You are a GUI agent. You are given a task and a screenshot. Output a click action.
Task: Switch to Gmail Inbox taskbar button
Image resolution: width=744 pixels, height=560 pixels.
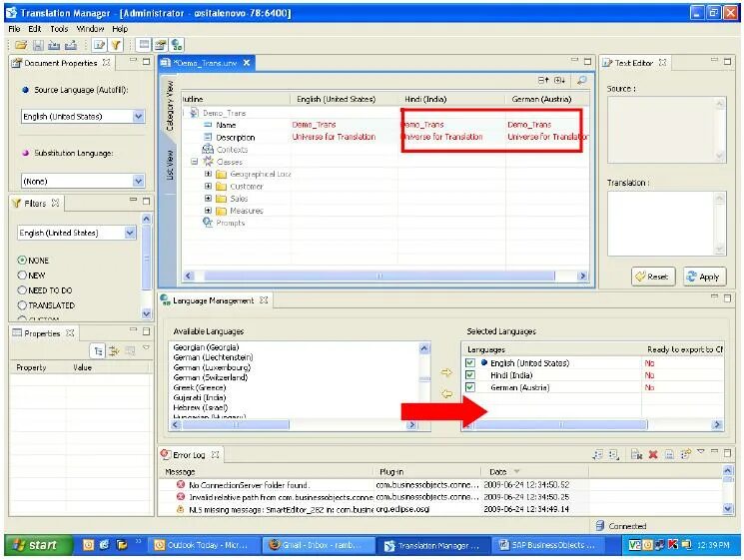pos(318,545)
